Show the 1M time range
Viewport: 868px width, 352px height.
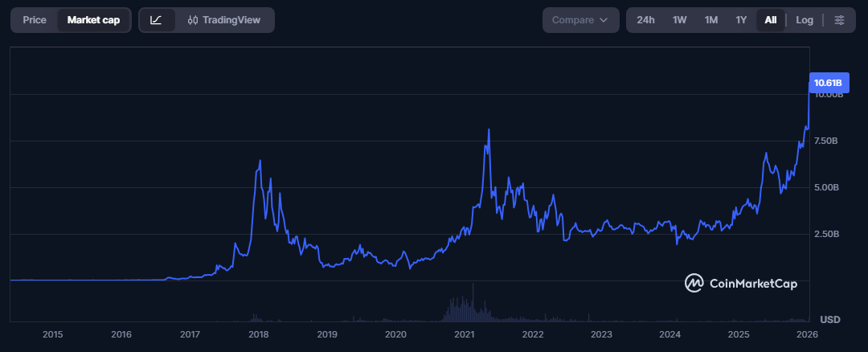pos(710,20)
